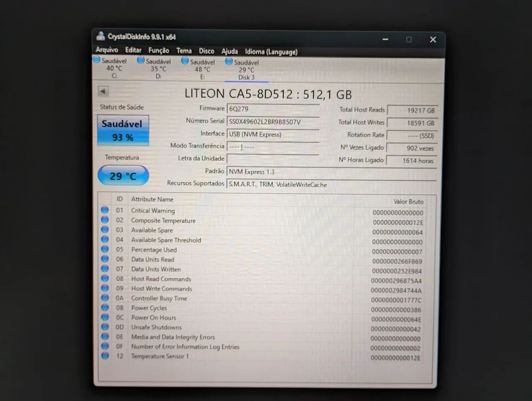
Task: Select the Power On Hours attribute text
Action: [153, 317]
